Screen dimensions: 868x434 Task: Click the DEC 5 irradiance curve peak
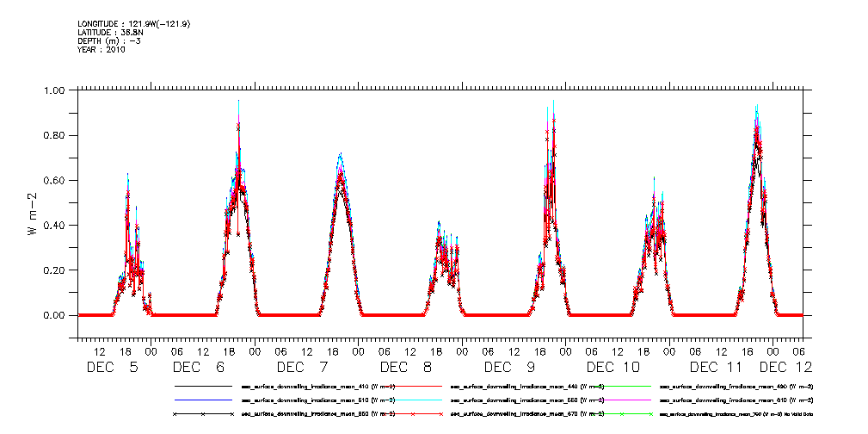point(128,175)
